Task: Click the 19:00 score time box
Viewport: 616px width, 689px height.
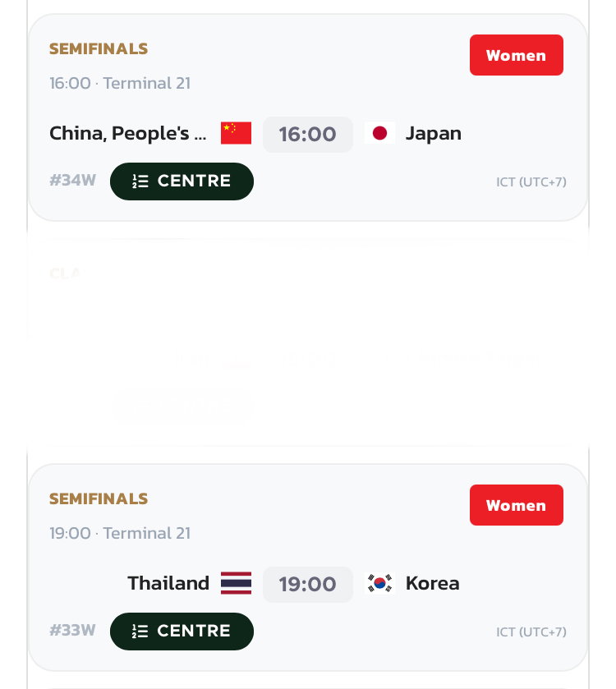Action: point(307,585)
